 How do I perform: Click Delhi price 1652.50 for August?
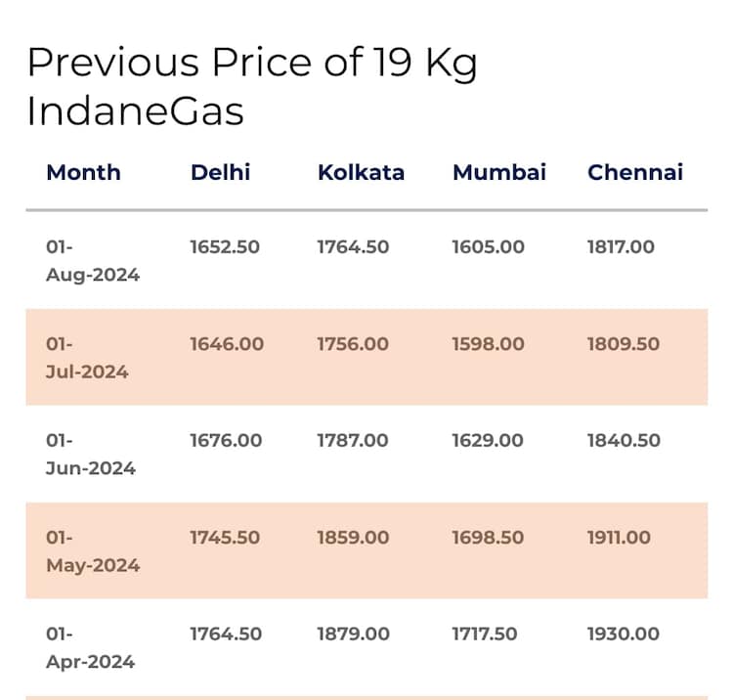click(225, 247)
